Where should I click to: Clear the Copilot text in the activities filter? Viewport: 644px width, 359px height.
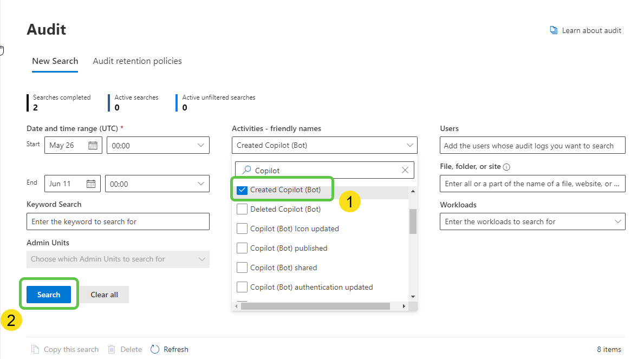pyautogui.click(x=405, y=169)
